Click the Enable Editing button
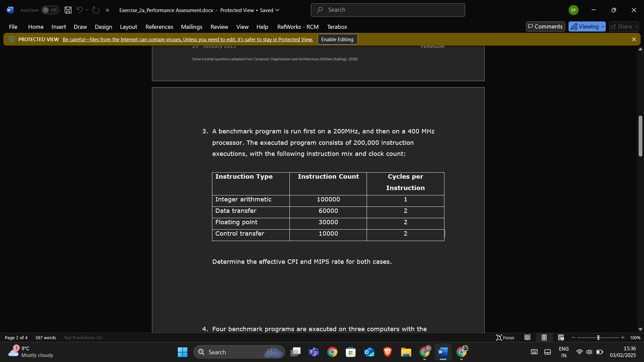Screen dimensions: 644x362 [337, 39]
